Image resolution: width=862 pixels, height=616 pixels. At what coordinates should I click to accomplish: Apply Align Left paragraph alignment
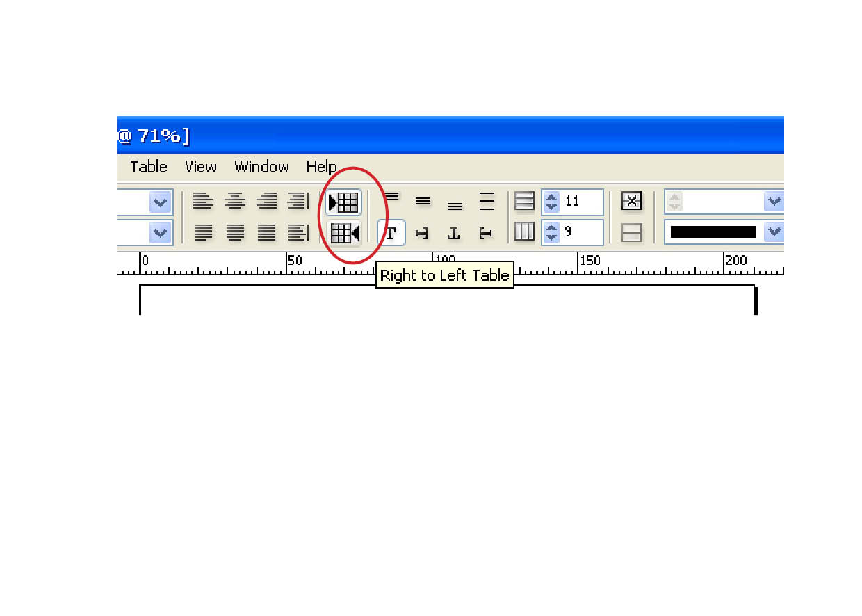(203, 202)
